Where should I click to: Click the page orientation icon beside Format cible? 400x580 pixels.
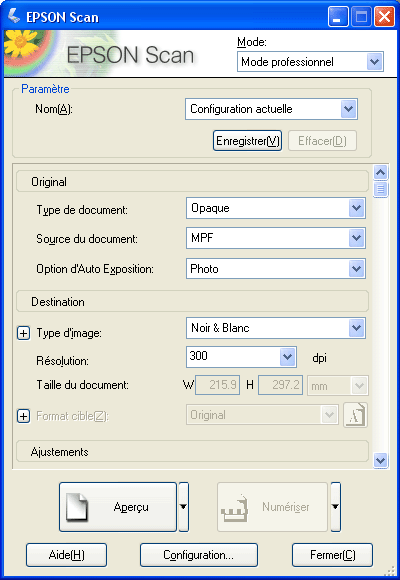(355, 415)
